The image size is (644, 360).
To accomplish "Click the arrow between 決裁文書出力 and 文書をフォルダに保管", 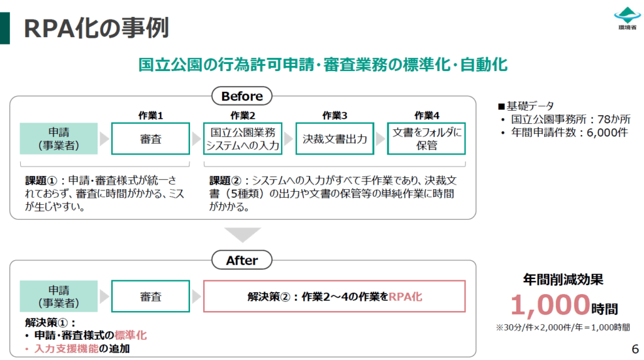I will (380, 139).
